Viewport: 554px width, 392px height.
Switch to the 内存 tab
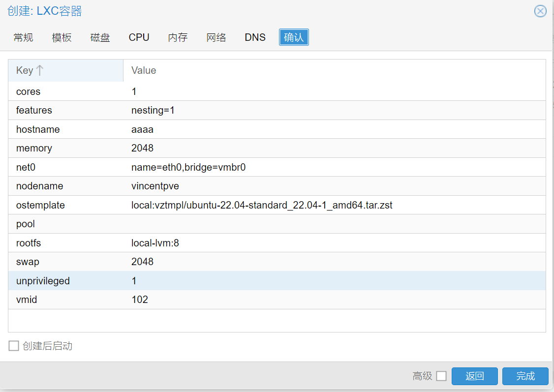click(178, 37)
